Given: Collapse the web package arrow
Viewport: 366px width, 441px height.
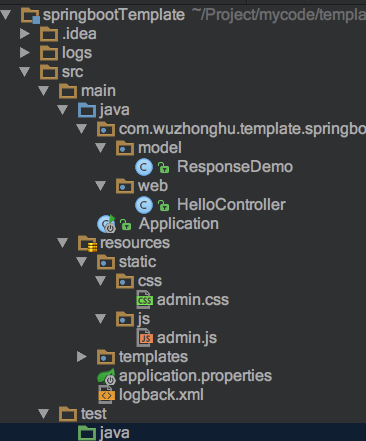Looking at the screenshot, I should [x=101, y=186].
